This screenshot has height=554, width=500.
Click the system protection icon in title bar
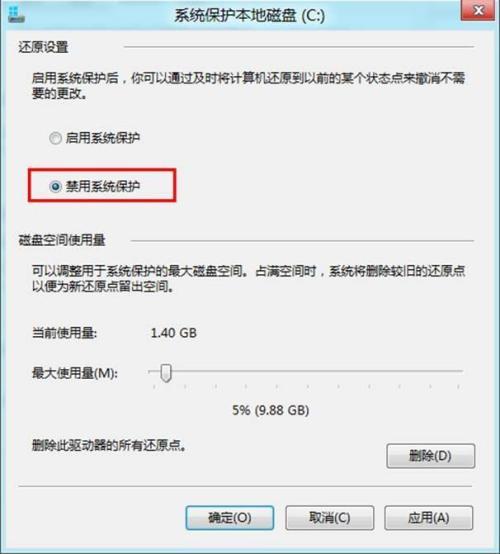tap(16, 15)
